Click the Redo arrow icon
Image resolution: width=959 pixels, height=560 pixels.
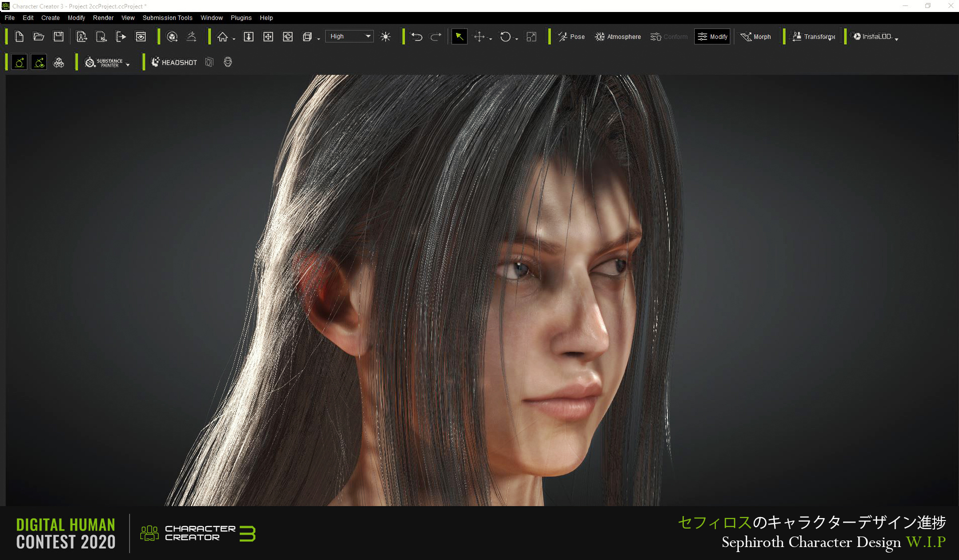(436, 36)
